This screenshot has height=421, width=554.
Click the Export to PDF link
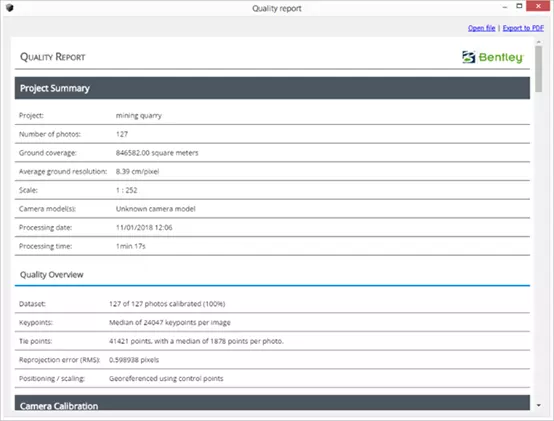(523, 28)
